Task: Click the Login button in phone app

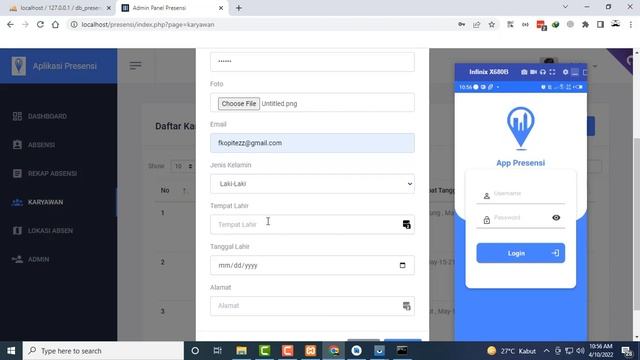Action: click(521, 253)
